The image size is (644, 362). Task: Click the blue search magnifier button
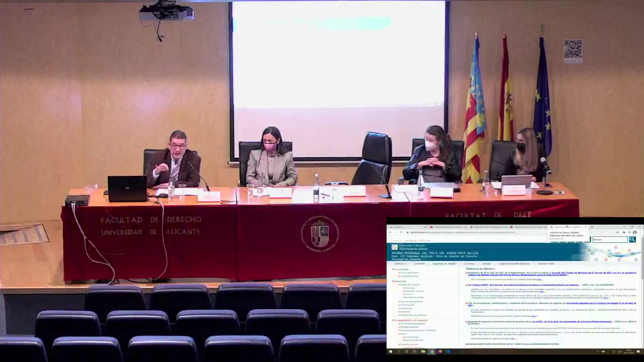click(632, 239)
